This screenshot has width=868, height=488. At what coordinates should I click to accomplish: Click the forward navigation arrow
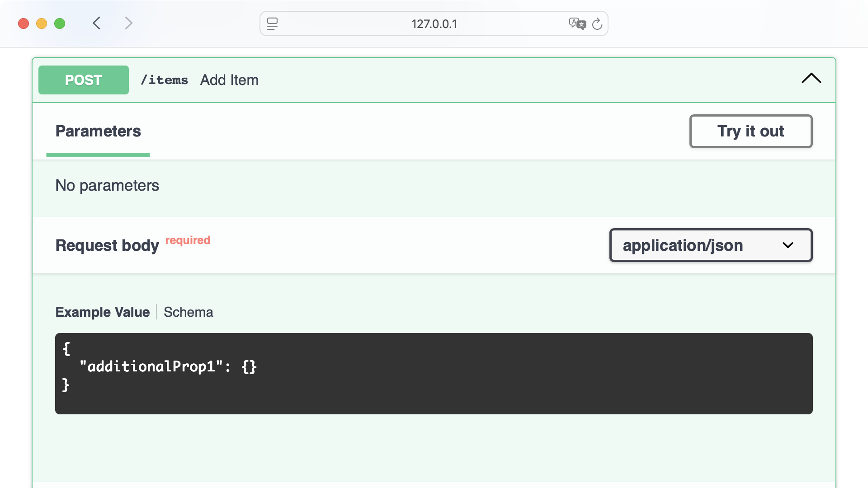129,23
